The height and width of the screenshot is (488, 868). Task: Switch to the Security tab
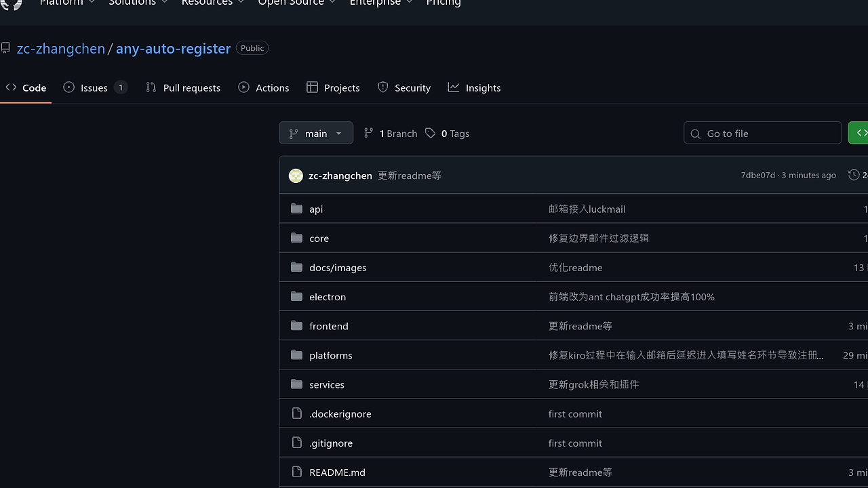click(x=404, y=88)
